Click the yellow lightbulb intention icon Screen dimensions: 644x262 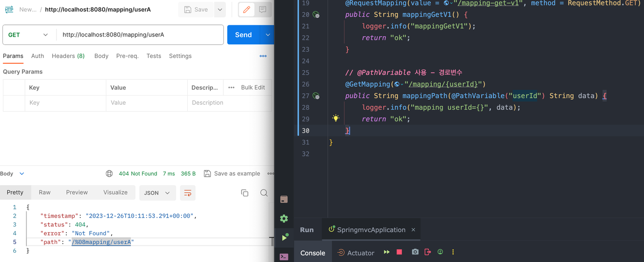[x=336, y=118]
